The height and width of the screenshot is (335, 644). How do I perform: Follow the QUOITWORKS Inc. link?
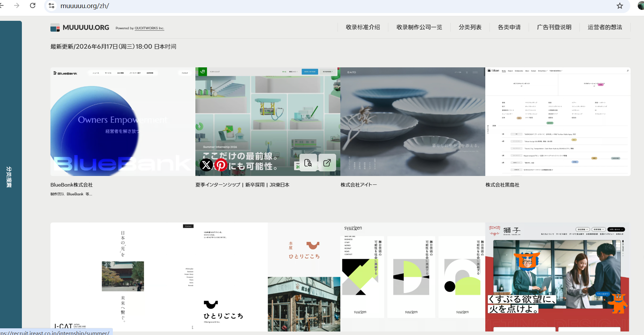tap(150, 28)
